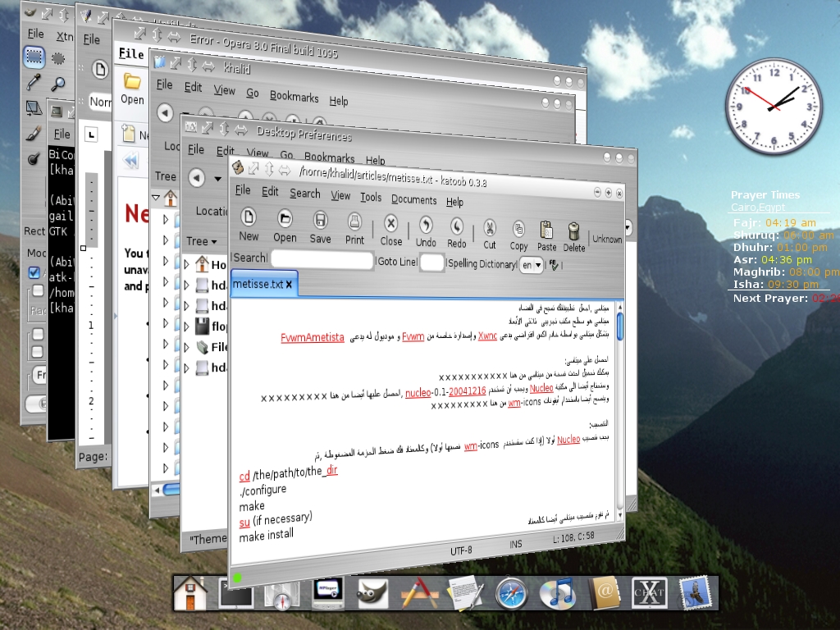Click the Delete trash can icon

pyautogui.click(x=574, y=231)
